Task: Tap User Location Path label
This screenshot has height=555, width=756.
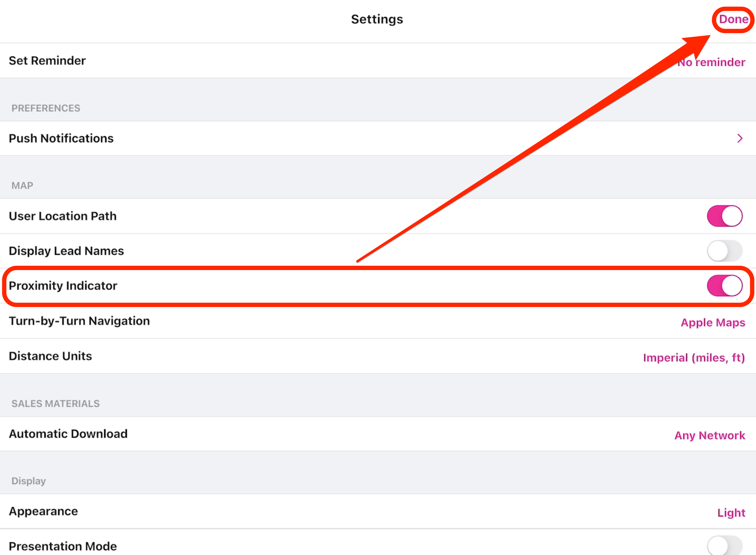Action: pos(63,216)
